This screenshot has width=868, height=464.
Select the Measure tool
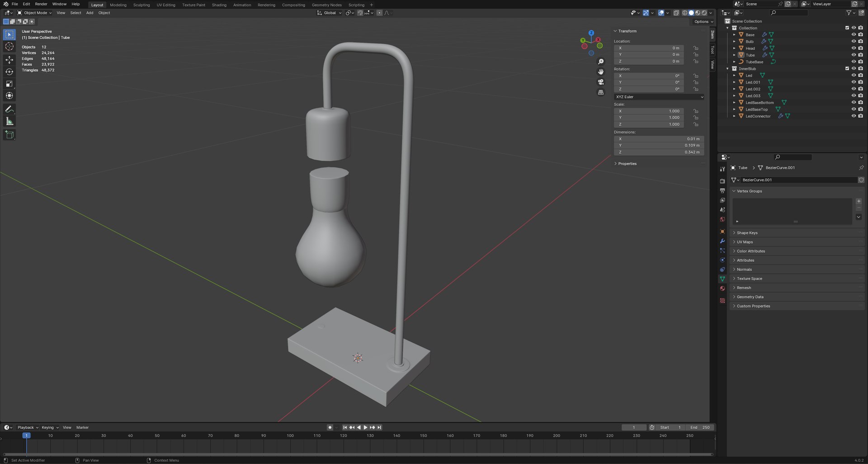point(9,121)
